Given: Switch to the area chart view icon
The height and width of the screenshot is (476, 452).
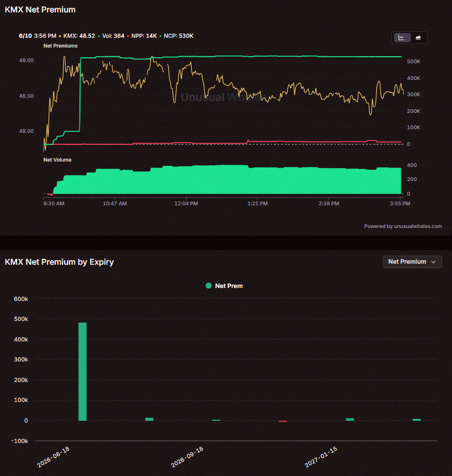Looking at the screenshot, I should (x=418, y=38).
